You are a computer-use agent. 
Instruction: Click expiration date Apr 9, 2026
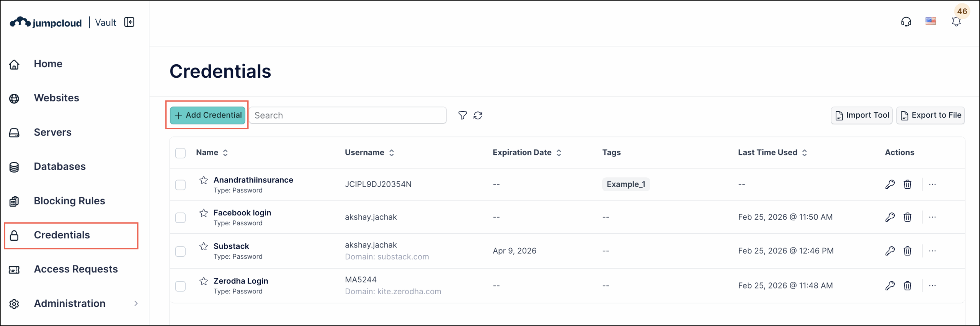point(514,251)
